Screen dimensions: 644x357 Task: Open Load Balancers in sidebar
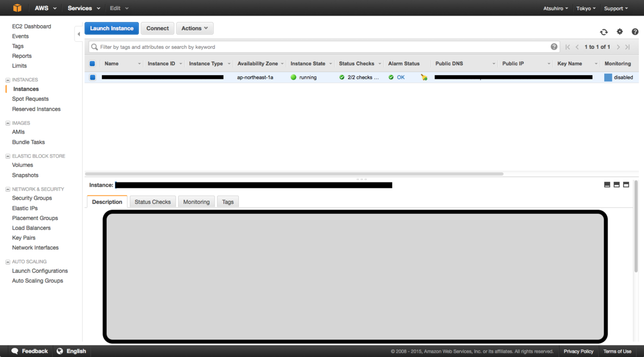(31, 228)
